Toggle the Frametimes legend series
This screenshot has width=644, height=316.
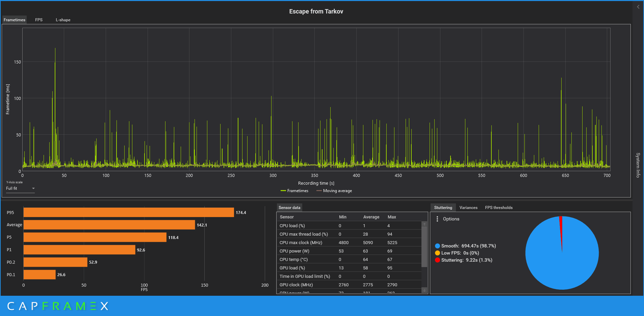(x=294, y=191)
